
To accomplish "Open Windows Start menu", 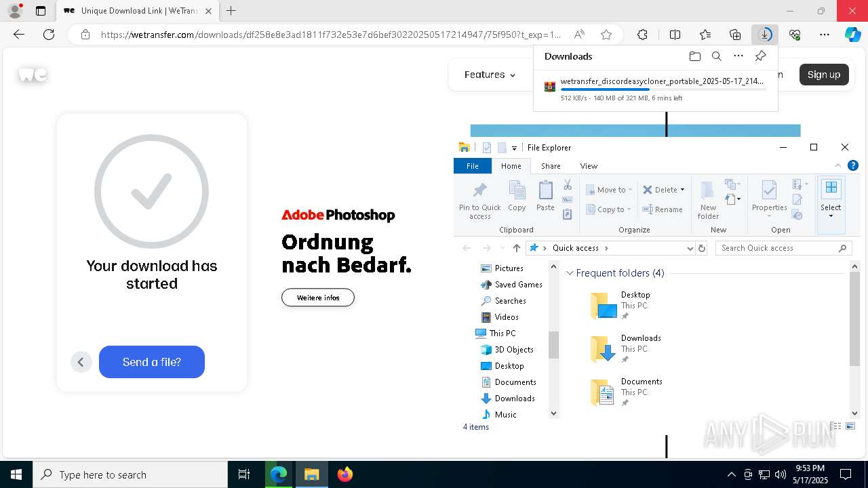I will pyautogui.click(x=16, y=474).
